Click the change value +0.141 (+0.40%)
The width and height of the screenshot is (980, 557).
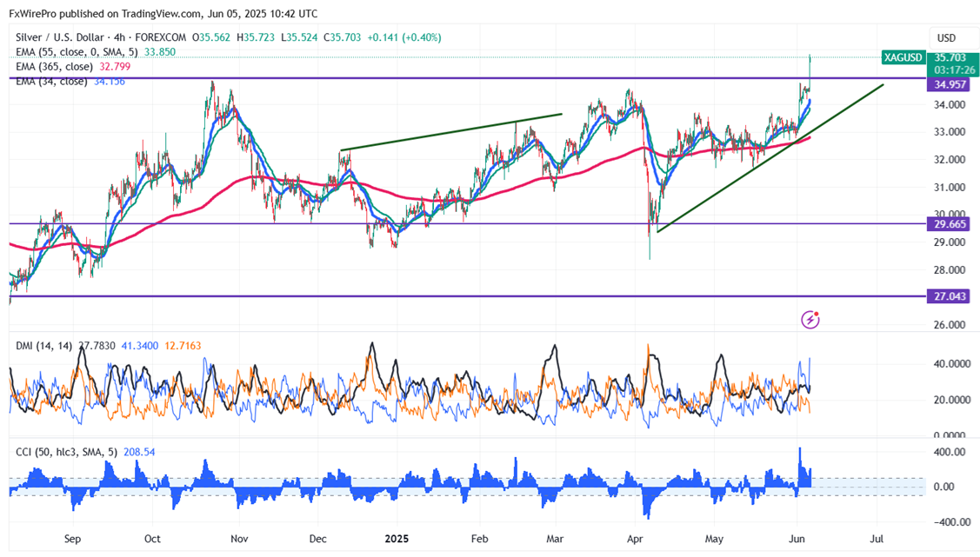403,37
